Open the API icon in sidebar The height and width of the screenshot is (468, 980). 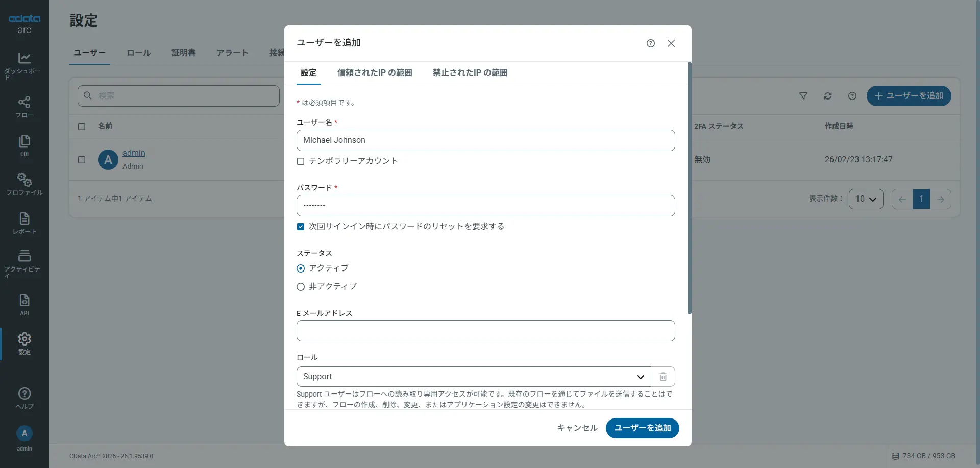point(24,301)
